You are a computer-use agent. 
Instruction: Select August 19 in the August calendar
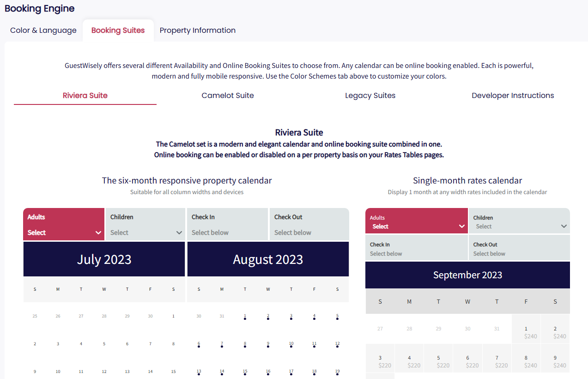337,372
